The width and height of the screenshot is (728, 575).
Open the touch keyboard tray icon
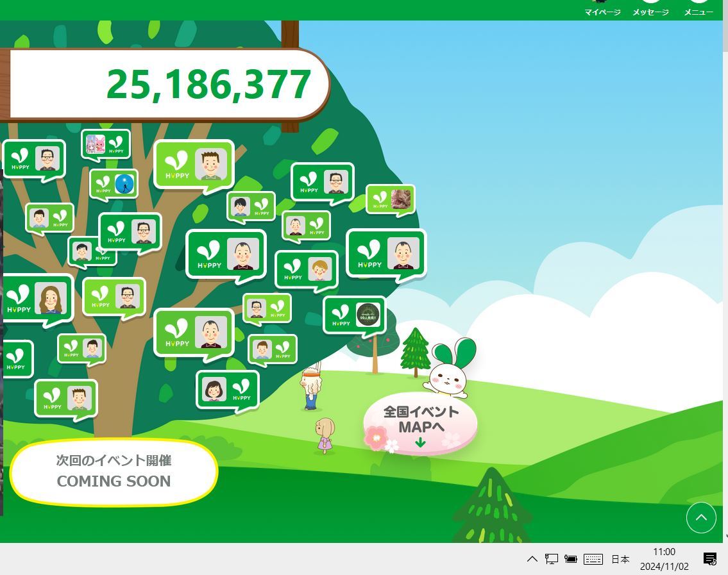tap(593, 559)
